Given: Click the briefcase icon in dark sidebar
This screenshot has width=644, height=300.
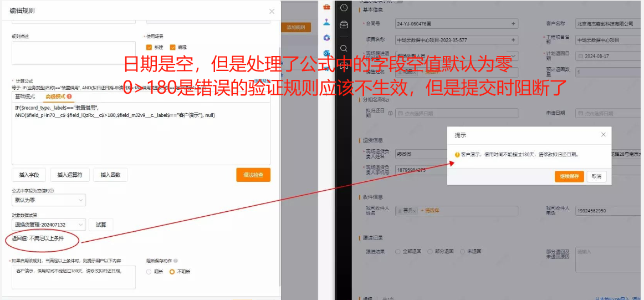Looking at the screenshot, I should (x=344, y=25).
